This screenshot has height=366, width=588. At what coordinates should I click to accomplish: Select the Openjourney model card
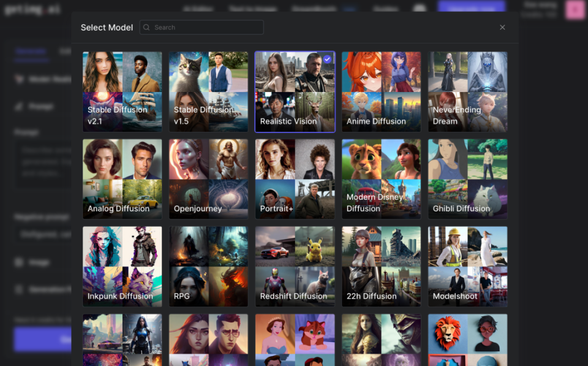click(x=208, y=179)
